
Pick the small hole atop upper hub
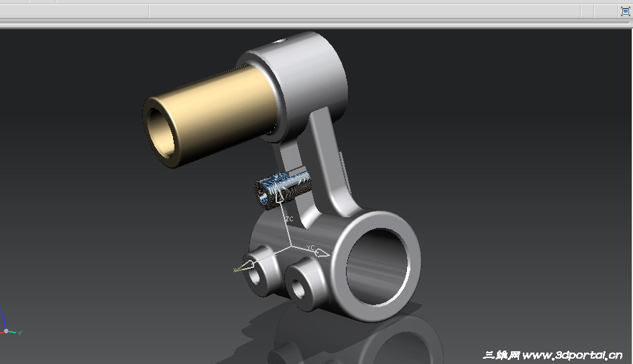coord(278,40)
